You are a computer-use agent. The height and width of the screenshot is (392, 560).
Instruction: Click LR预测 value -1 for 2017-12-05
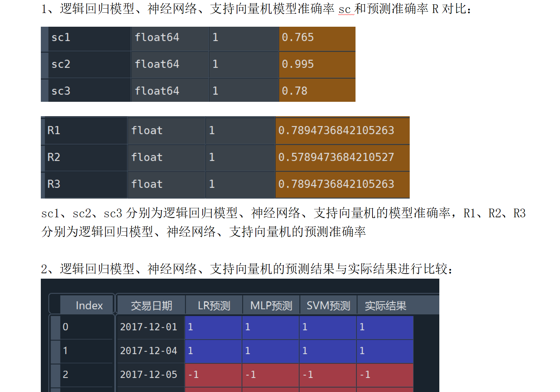tap(213, 375)
